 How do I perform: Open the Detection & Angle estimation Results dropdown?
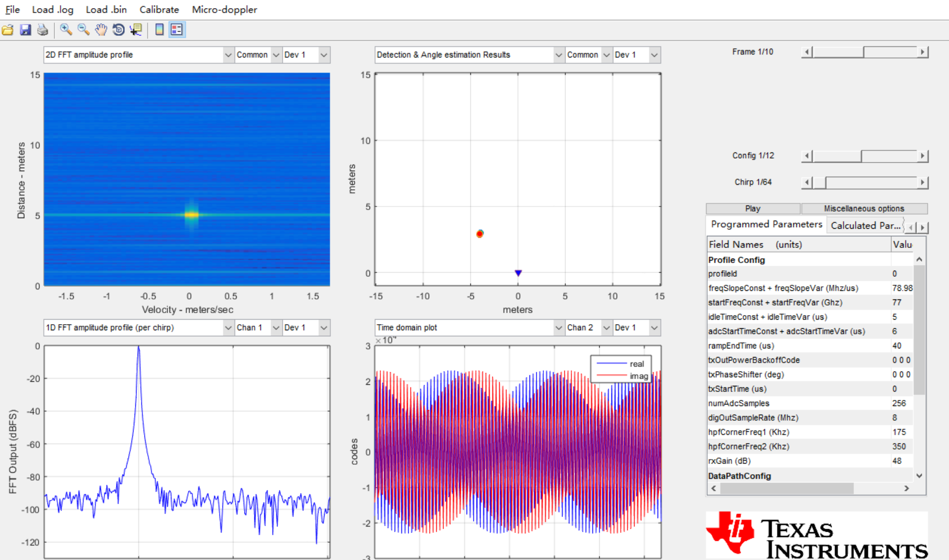click(469, 55)
